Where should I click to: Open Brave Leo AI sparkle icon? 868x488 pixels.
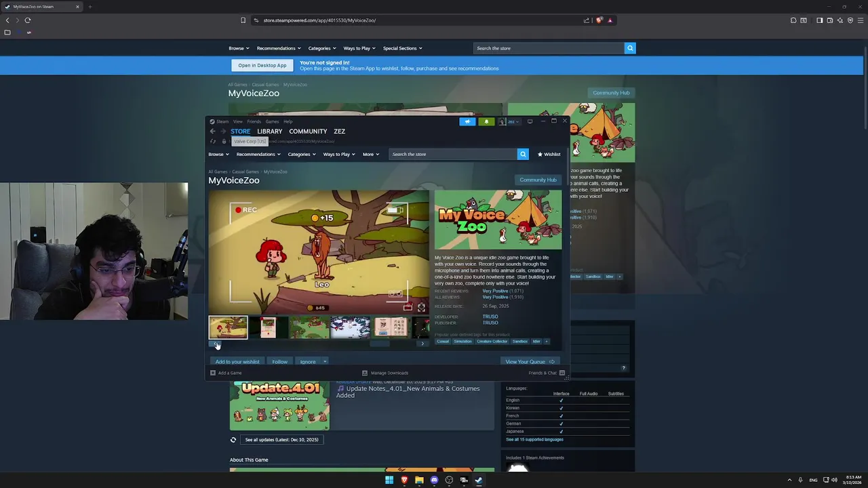[x=840, y=20]
